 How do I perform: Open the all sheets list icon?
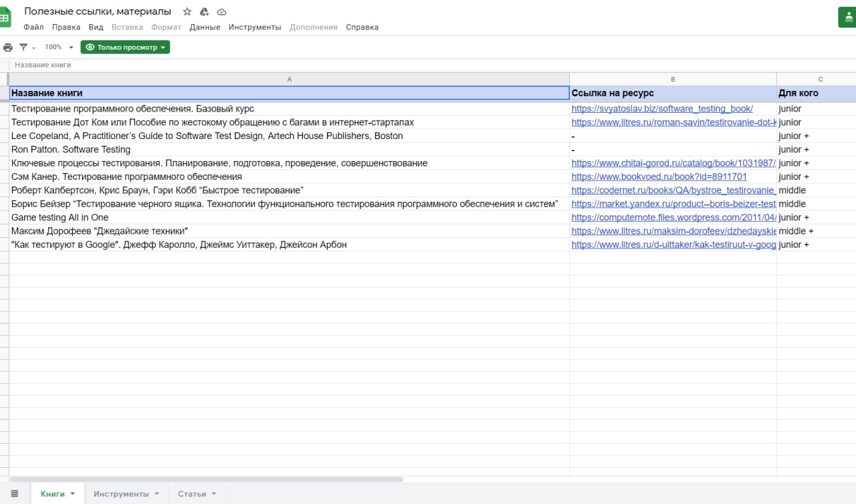pos(15,494)
